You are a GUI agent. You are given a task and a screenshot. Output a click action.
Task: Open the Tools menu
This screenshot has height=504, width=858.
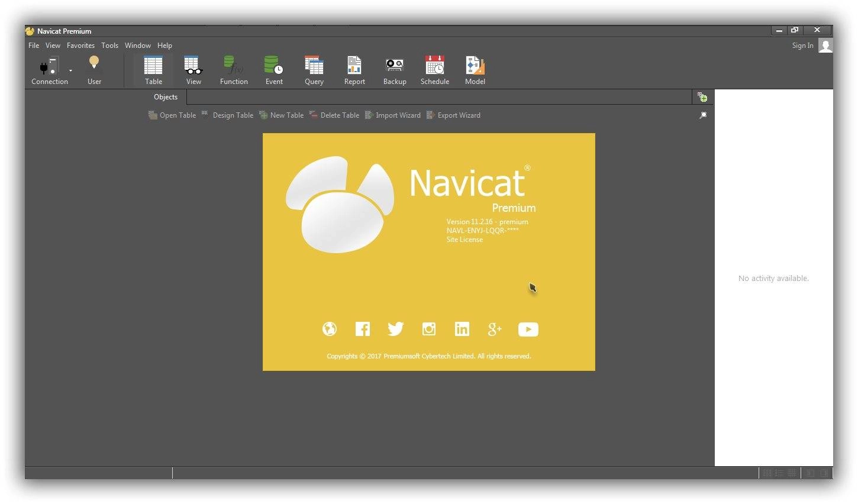pyautogui.click(x=109, y=46)
